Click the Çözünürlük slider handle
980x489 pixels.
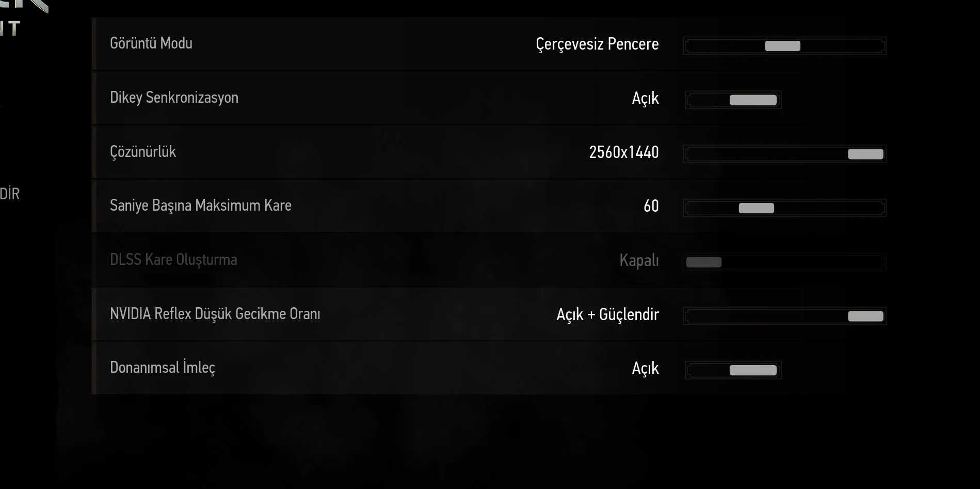click(865, 154)
